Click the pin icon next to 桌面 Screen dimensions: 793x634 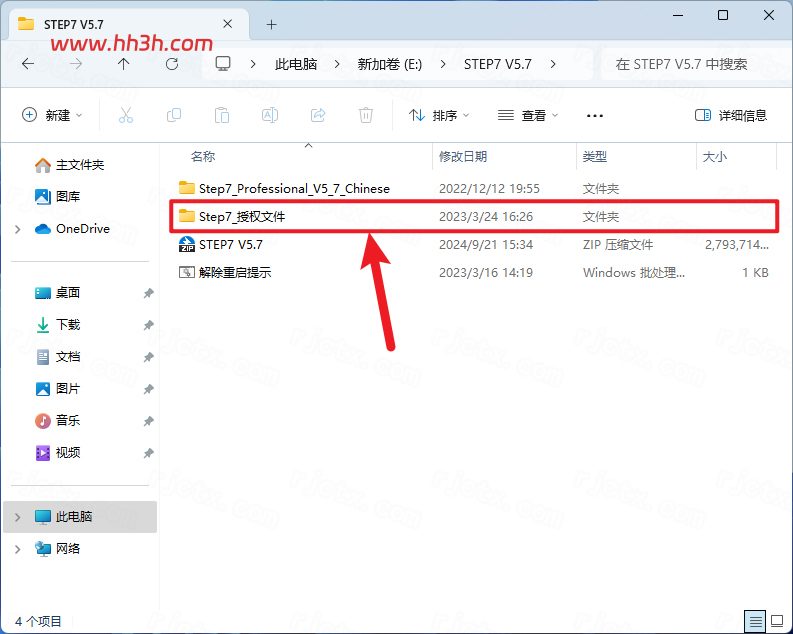pyautogui.click(x=148, y=293)
